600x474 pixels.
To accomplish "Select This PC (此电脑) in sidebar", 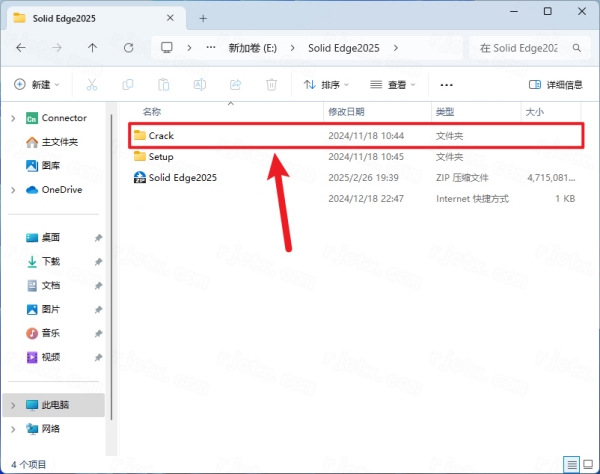I will coord(54,405).
